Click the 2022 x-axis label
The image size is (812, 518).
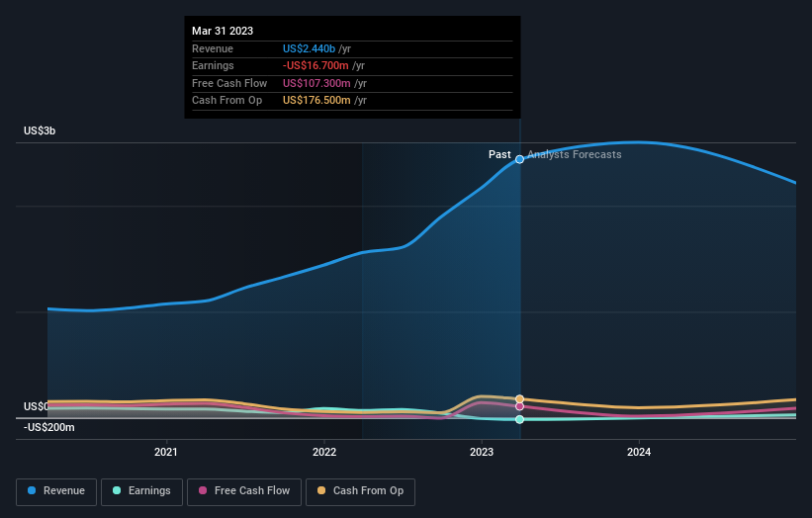click(x=324, y=452)
